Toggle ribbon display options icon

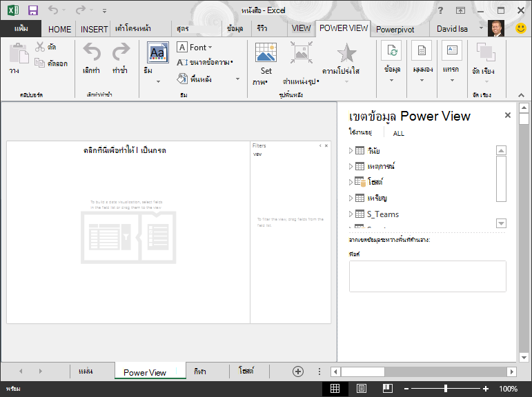tap(460, 10)
